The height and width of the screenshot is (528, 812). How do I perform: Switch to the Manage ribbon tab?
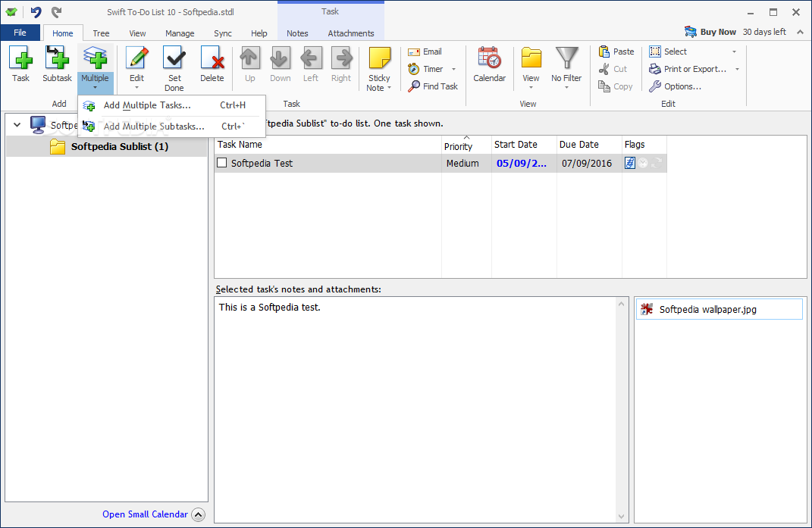point(180,33)
